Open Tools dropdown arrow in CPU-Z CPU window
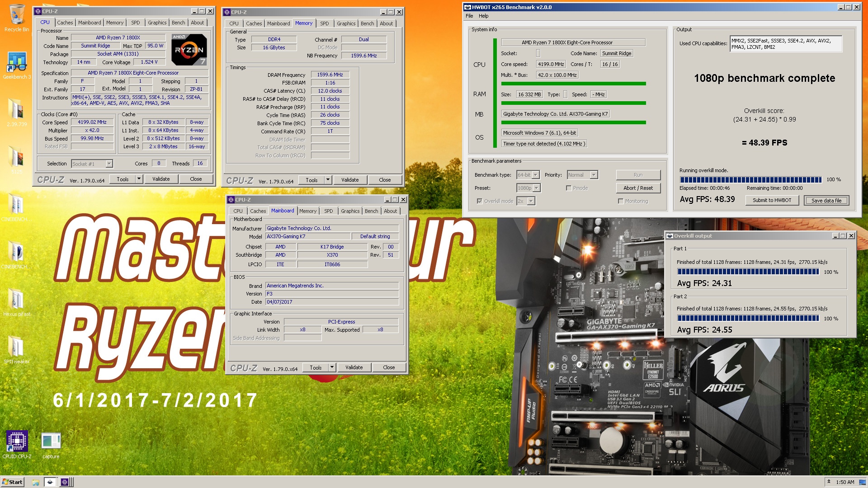Viewport: 868px width, 488px height. [x=139, y=179]
